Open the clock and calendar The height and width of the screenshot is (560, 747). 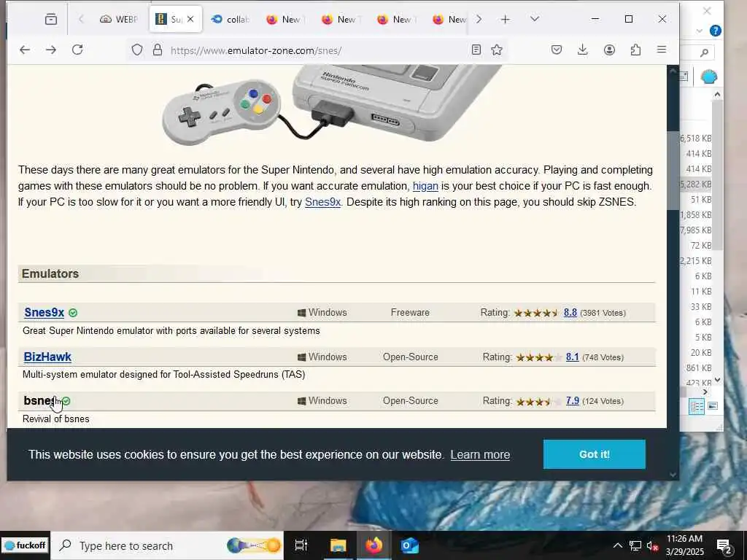pos(684,545)
